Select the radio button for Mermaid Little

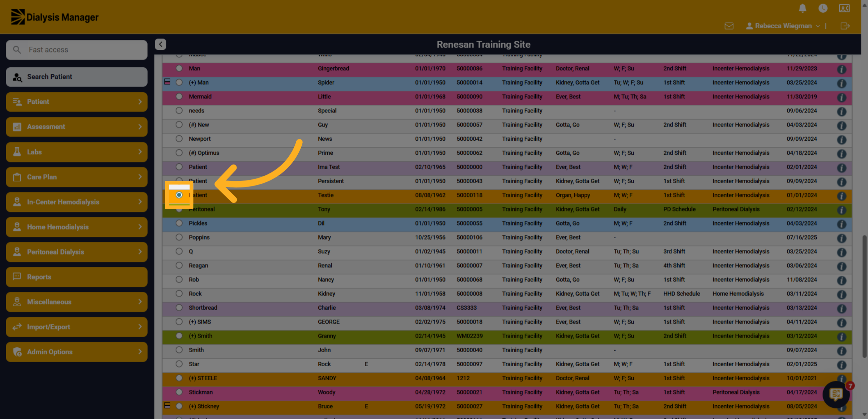[x=179, y=97]
